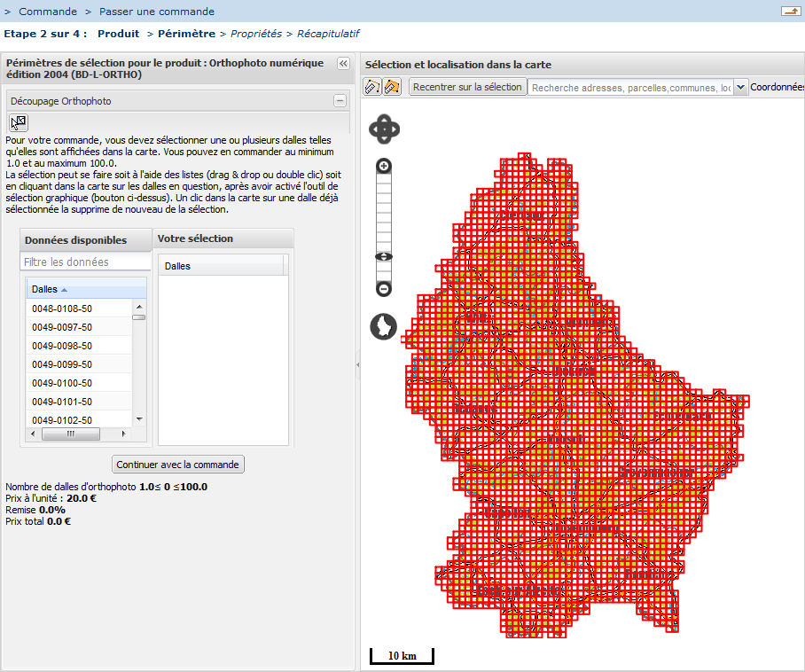Viewport: 805px width, 672px height.
Task: Zoom in with the plus button
Action: click(384, 167)
